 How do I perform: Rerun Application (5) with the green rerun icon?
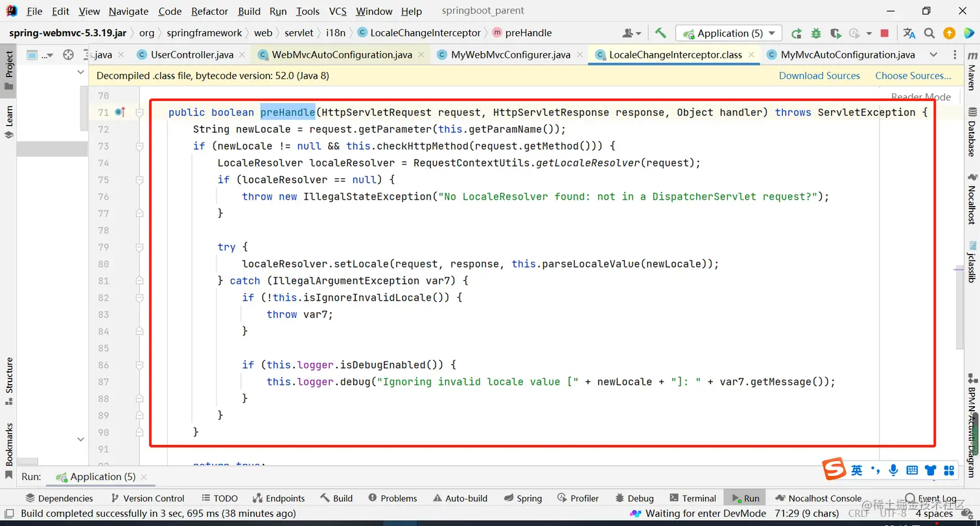(797, 33)
